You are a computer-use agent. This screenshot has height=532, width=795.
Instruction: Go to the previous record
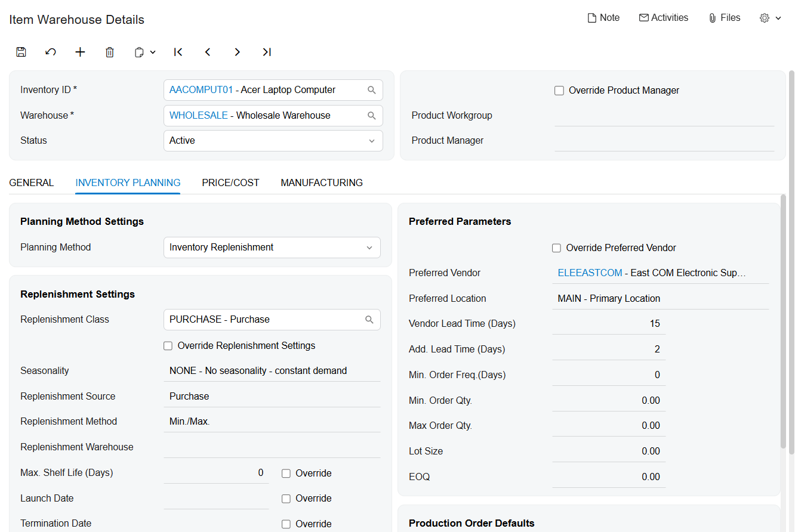[208, 52]
